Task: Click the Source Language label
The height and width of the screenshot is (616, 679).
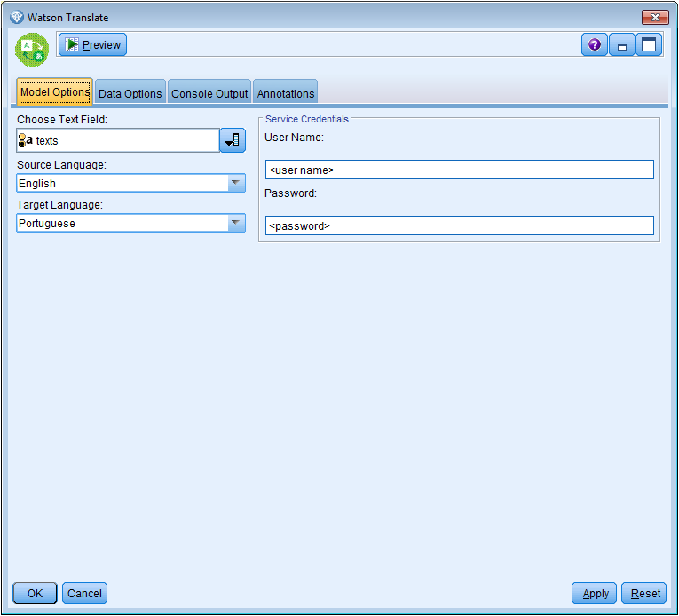Action: (x=61, y=165)
